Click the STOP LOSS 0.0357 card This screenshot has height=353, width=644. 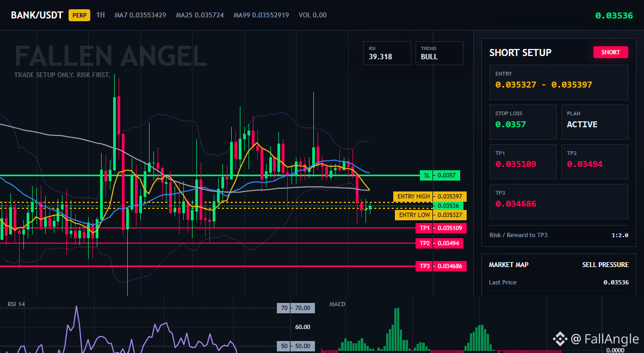523,122
